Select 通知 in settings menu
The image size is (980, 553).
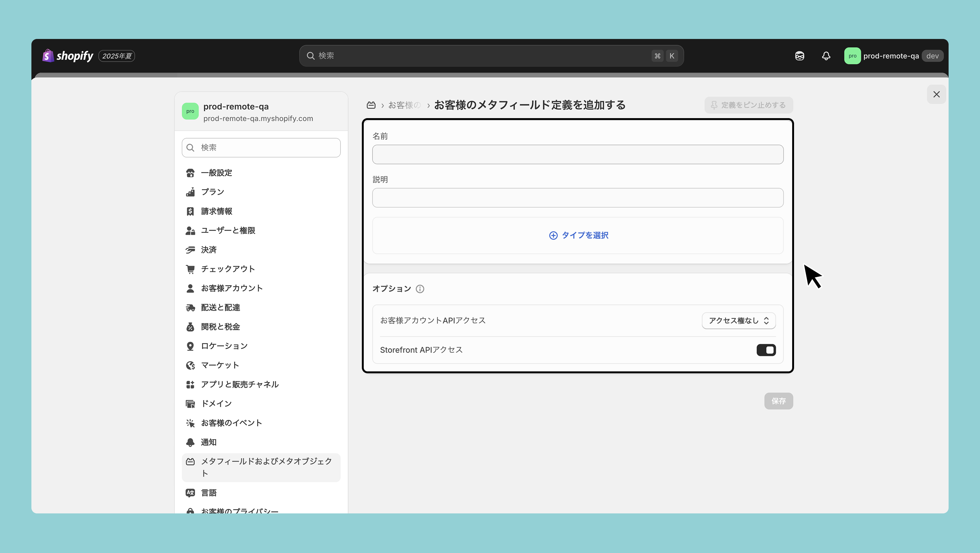[x=209, y=442]
